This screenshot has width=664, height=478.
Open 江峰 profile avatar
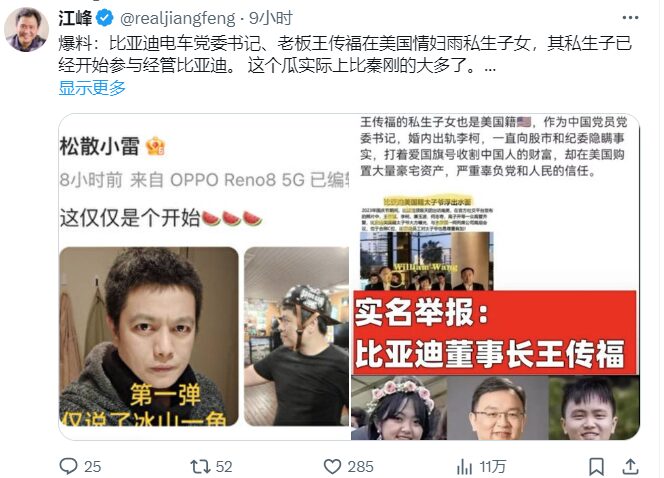[26, 29]
